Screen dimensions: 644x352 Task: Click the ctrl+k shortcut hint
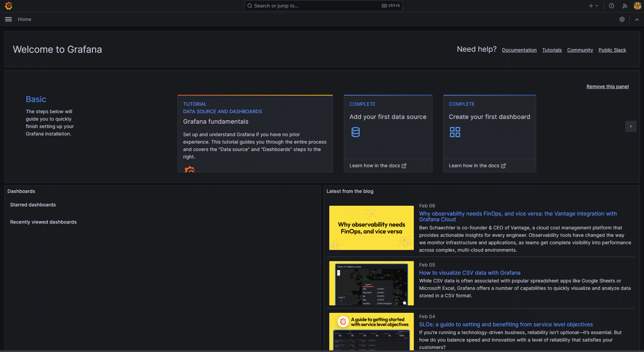click(391, 5)
